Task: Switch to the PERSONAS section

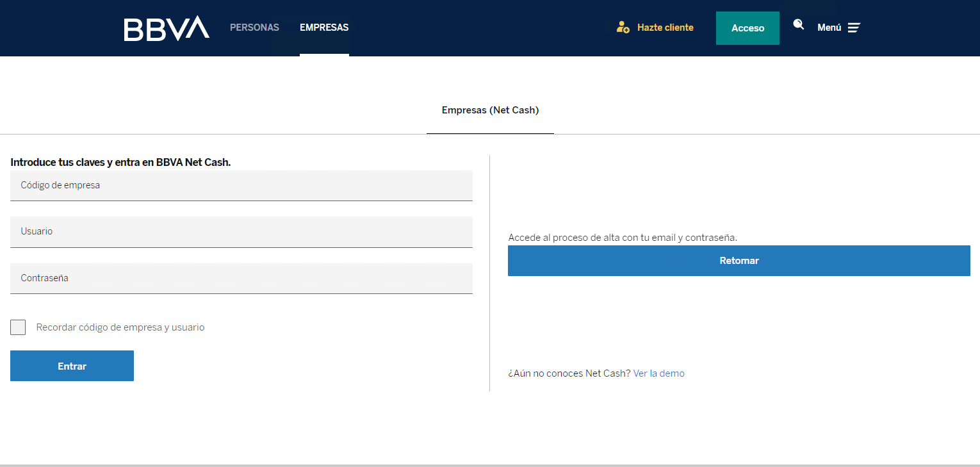Action: [x=254, y=28]
